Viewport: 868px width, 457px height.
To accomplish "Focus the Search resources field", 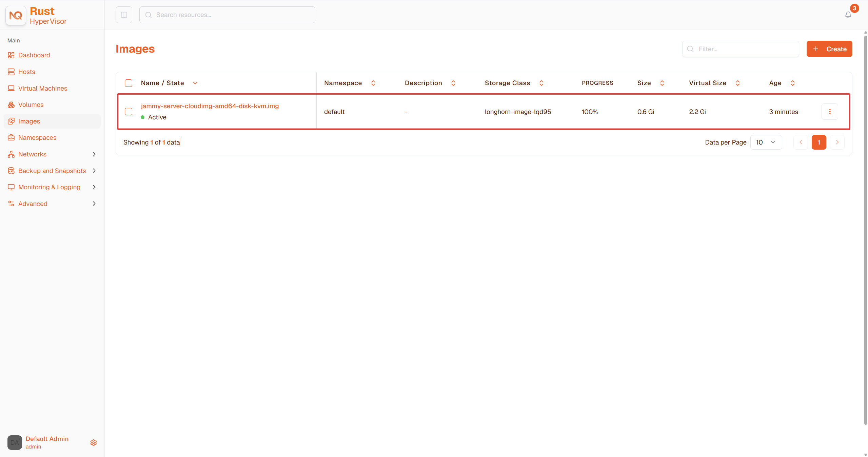I will pos(227,15).
